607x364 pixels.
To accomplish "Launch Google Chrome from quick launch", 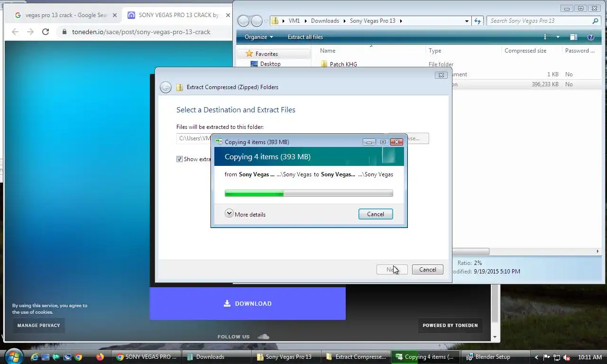I will (x=78, y=357).
